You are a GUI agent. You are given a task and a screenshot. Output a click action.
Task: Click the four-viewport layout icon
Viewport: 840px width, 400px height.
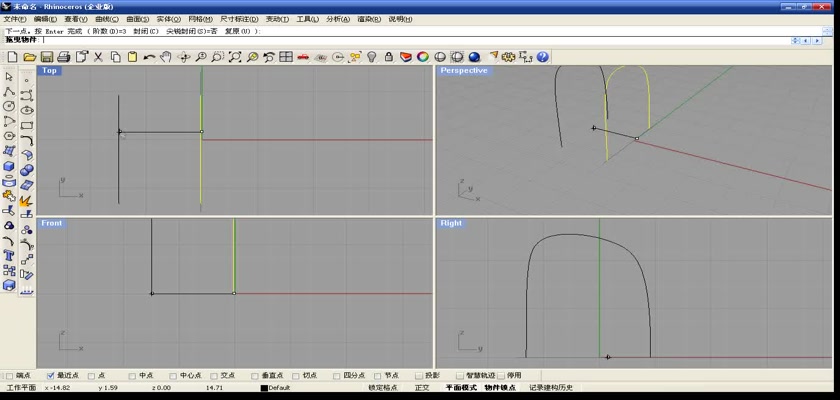[x=286, y=57]
